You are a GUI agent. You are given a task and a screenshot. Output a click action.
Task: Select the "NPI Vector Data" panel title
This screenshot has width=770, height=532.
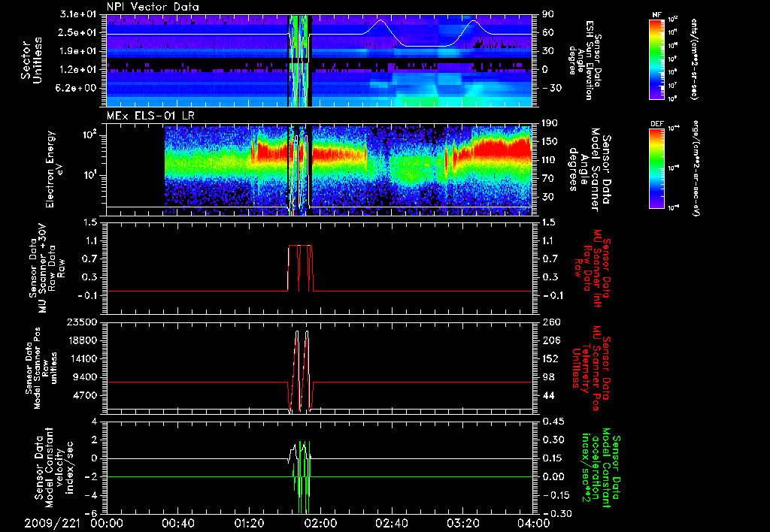click(x=153, y=7)
